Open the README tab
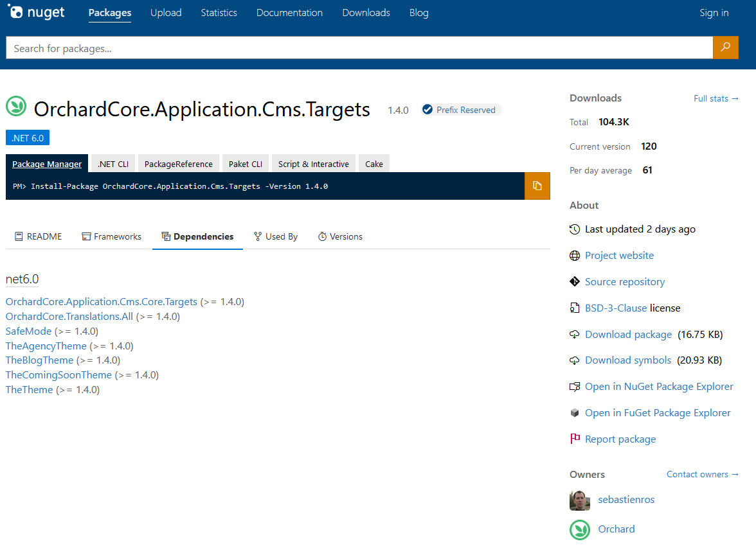756x546 pixels. pos(39,236)
